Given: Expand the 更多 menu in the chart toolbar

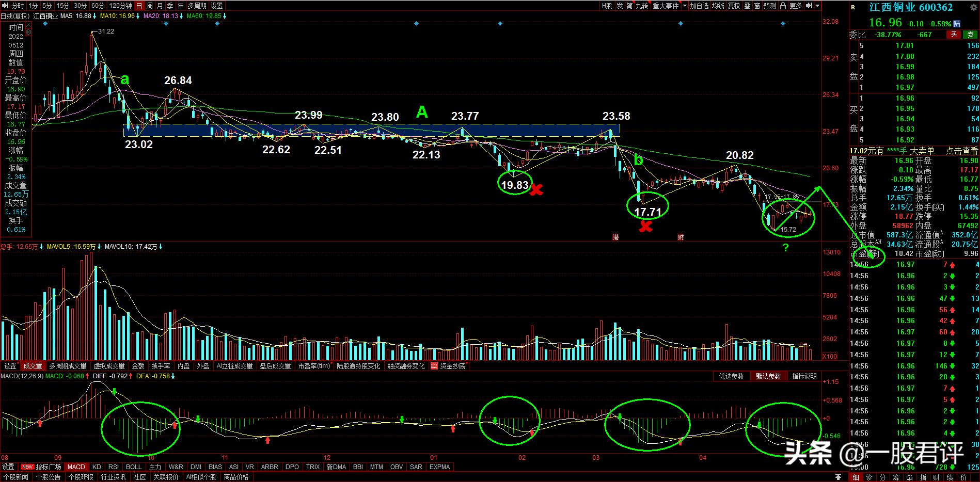Looking at the screenshot, I should pyautogui.click(x=796, y=6).
